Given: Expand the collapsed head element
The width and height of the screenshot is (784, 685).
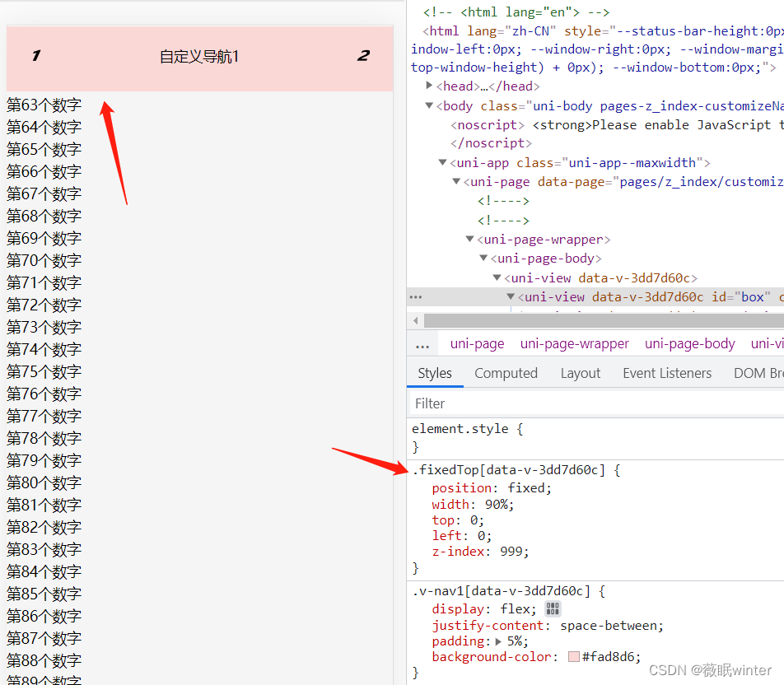Looking at the screenshot, I should [429, 85].
